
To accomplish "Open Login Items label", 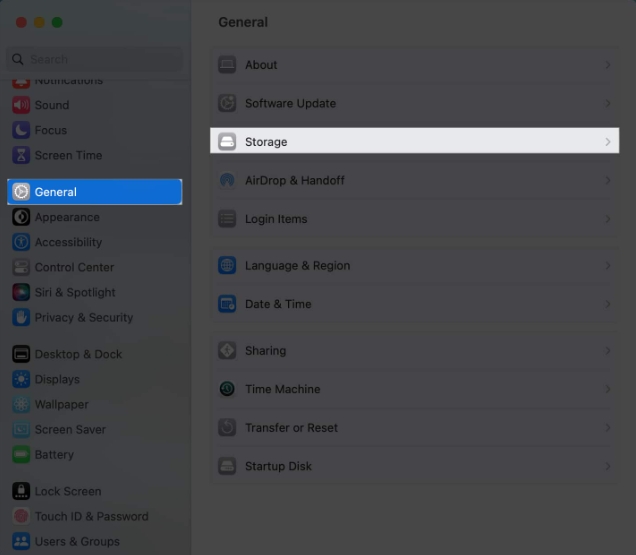I will [276, 219].
